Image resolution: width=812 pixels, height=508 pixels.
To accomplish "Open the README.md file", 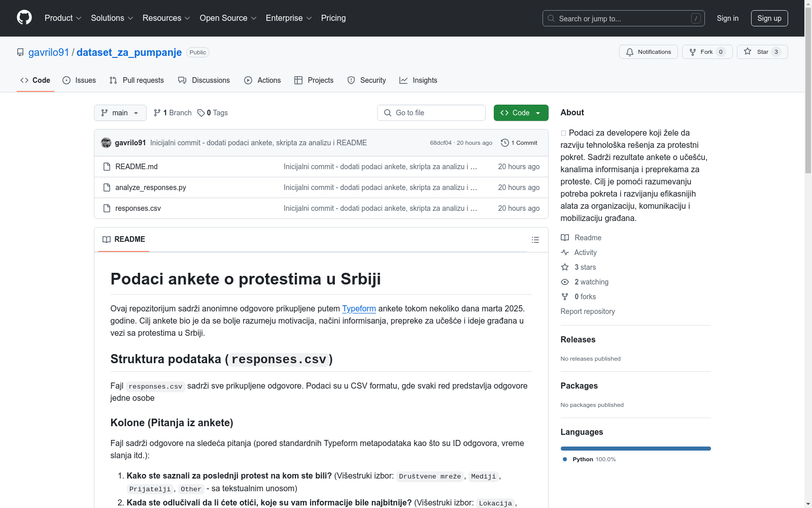I will tap(137, 167).
